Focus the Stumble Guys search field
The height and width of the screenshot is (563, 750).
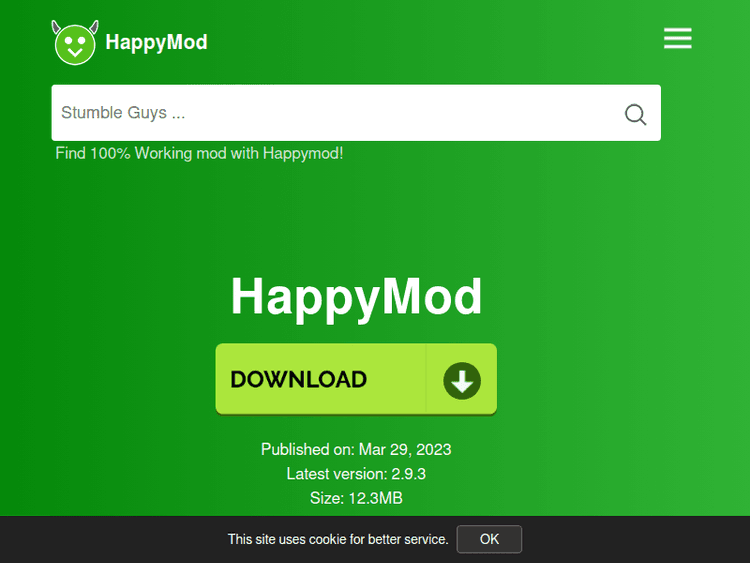click(356, 113)
